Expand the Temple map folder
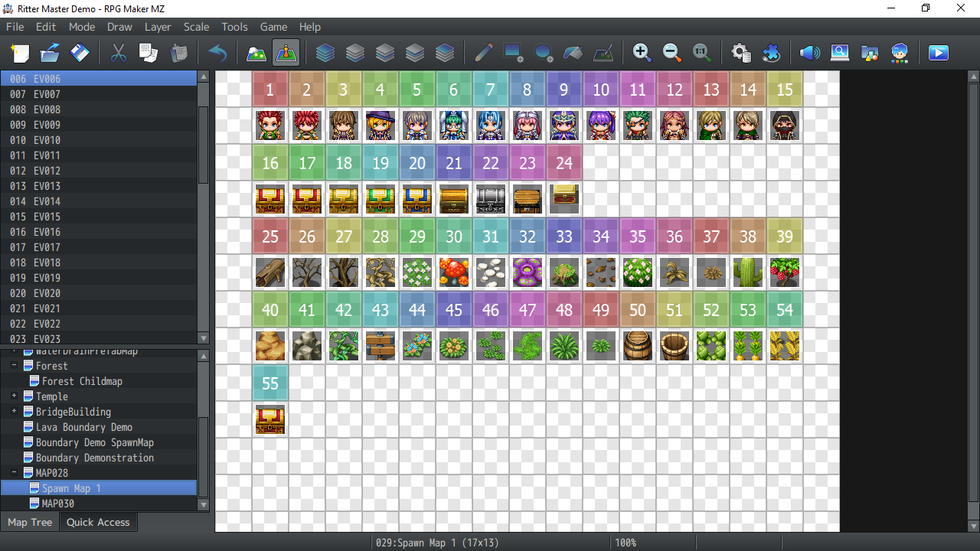This screenshot has height=551, width=980. [15, 396]
